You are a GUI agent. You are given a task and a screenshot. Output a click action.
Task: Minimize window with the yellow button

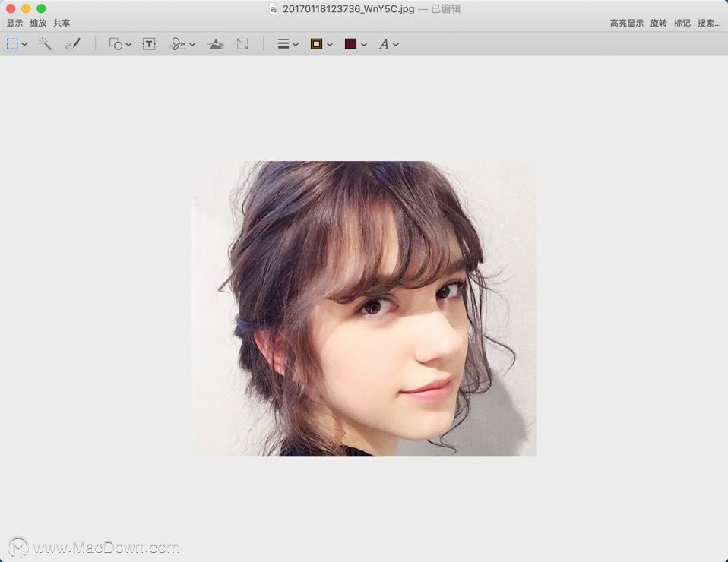tap(26, 8)
